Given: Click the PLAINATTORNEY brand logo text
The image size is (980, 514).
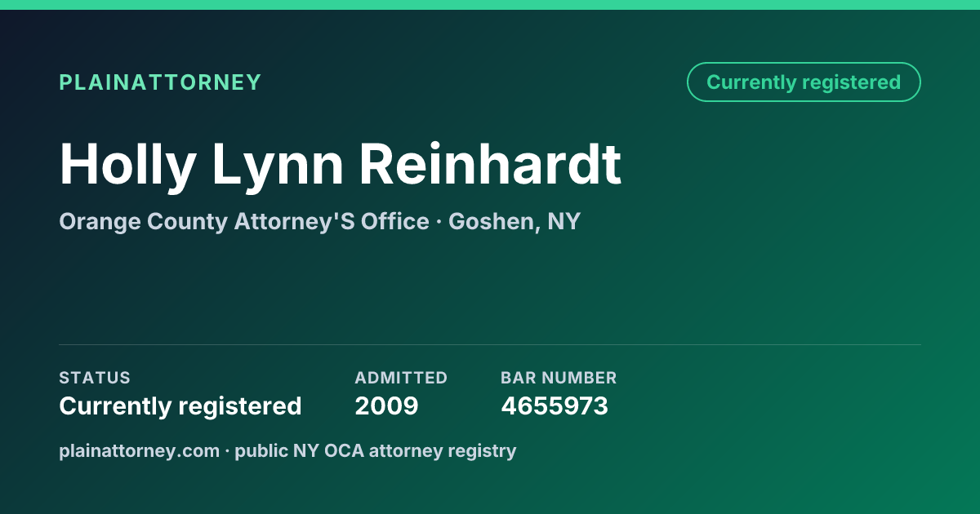Looking at the screenshot, I should coord(160,82).
